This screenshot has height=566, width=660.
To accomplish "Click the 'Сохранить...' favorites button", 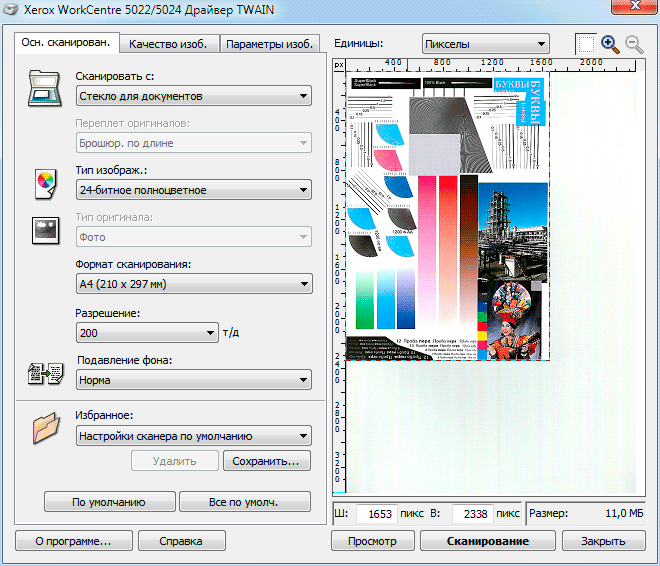I will point(266,461).
